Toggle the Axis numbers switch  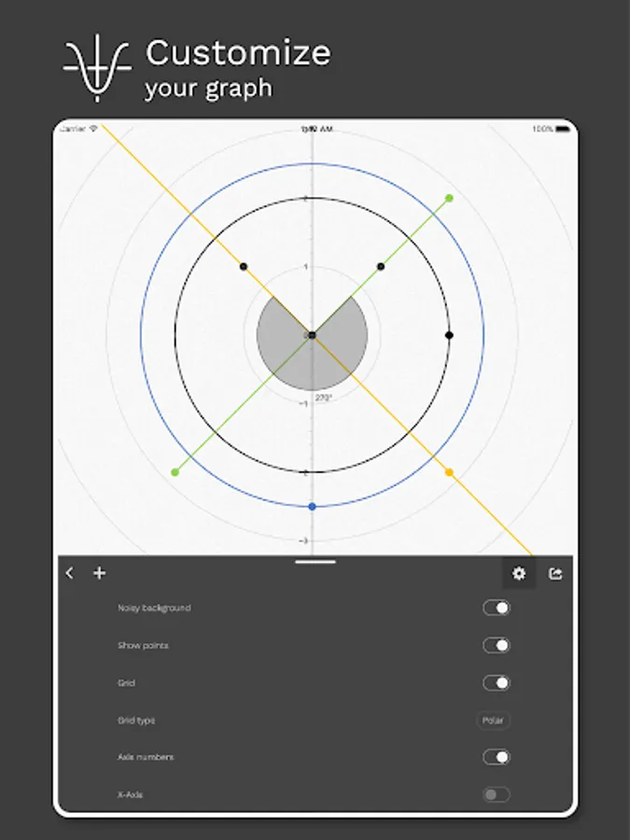click(497, 757)
